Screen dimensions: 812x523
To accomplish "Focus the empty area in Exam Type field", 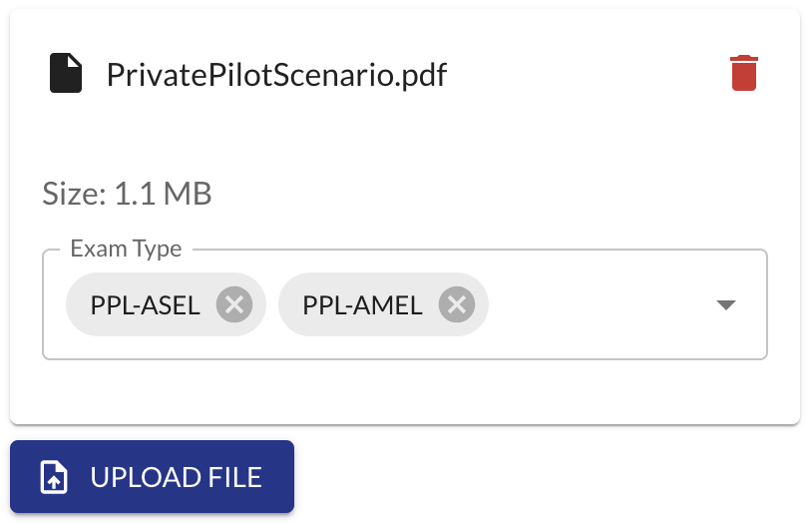I will [x=599, y=305].
